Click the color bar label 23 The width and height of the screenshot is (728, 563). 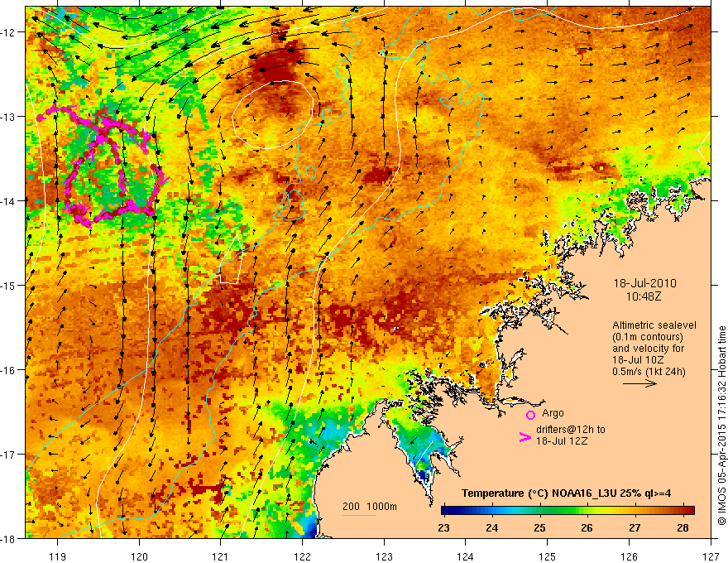pyautogui.click(x=444, y=527)
